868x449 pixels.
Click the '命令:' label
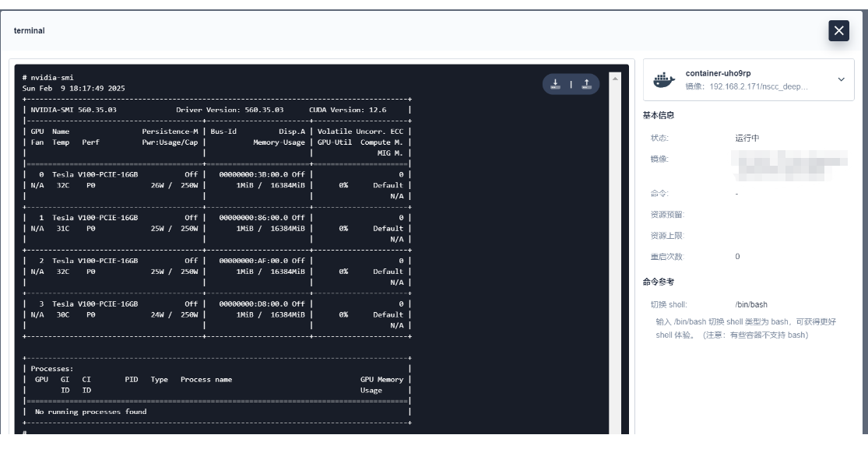coord(659,193)
